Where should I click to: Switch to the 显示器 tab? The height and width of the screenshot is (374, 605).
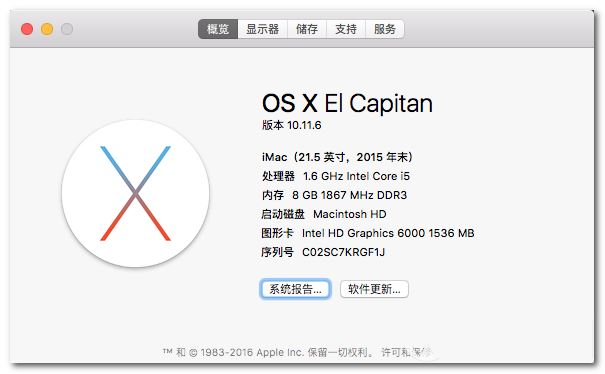coord(263,29)
